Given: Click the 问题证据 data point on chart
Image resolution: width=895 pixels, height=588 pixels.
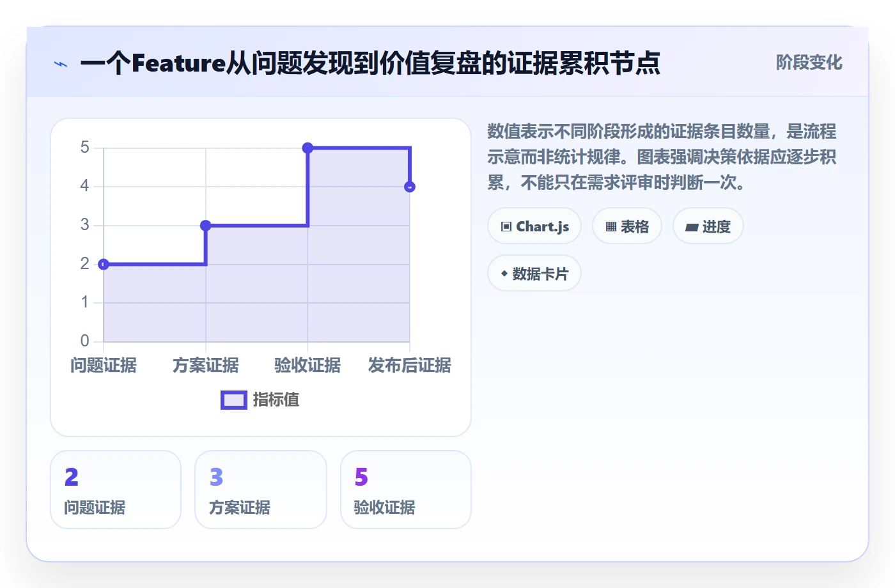Looking at the screenshot, I should click(104, 264).
